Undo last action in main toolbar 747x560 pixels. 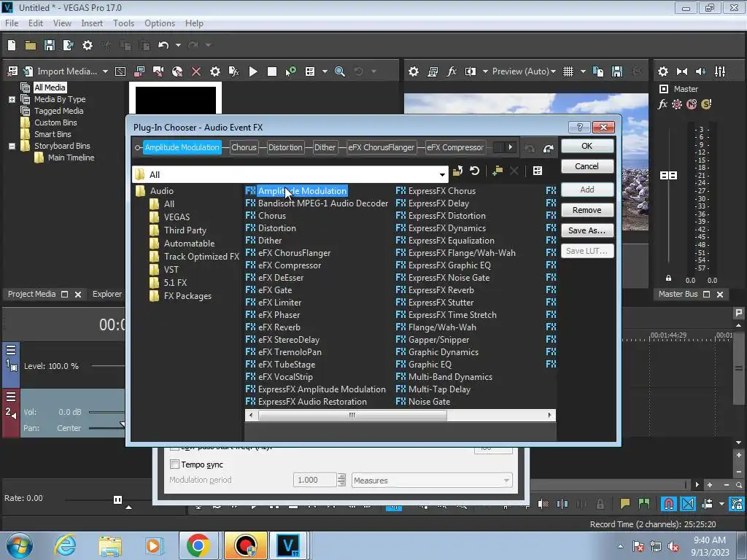[x=163, y=45]
